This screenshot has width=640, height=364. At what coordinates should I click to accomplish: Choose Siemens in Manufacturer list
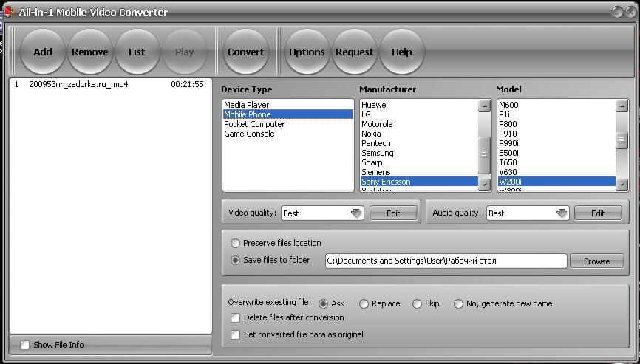pos(419,172)
